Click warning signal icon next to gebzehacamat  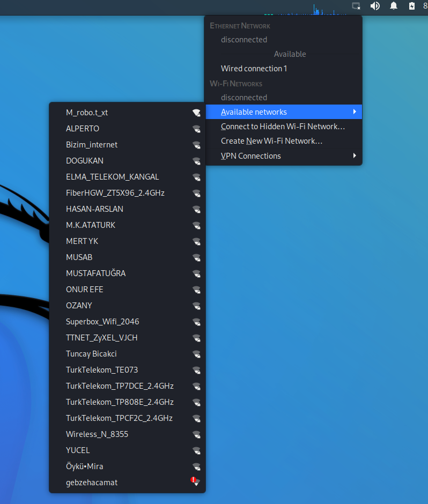[x=195, y=481]
